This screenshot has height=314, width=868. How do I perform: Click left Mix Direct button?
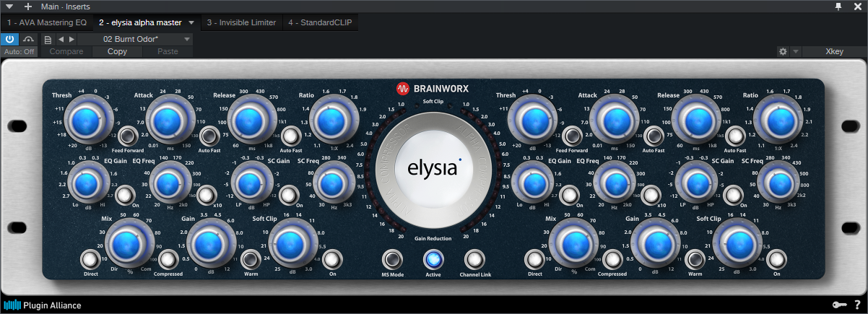pos(90,259)
